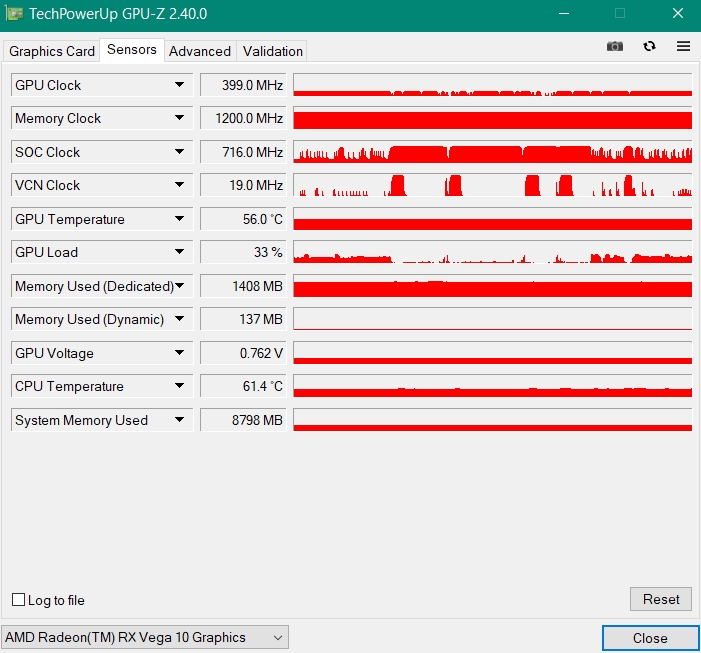Click the CPU Temperature history graph
701x653 pixels.
493,386
